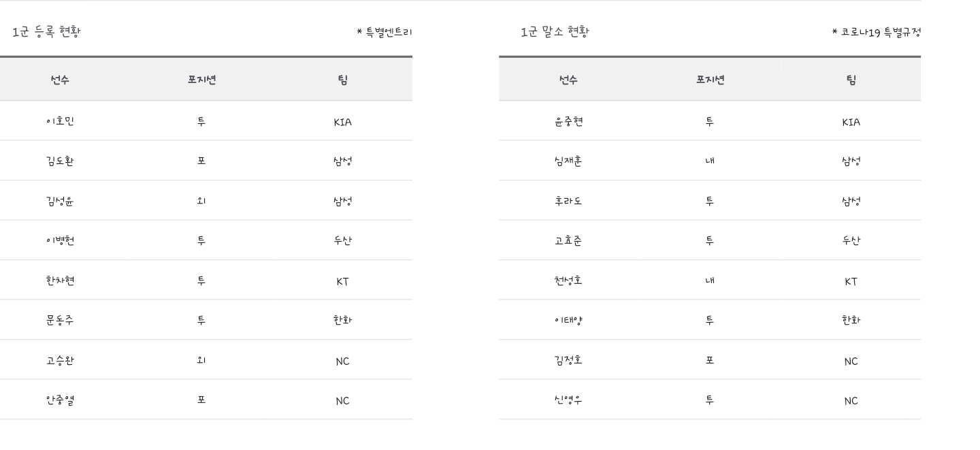
Task: Select 한차현 in registration table
Action: point(60,280)
